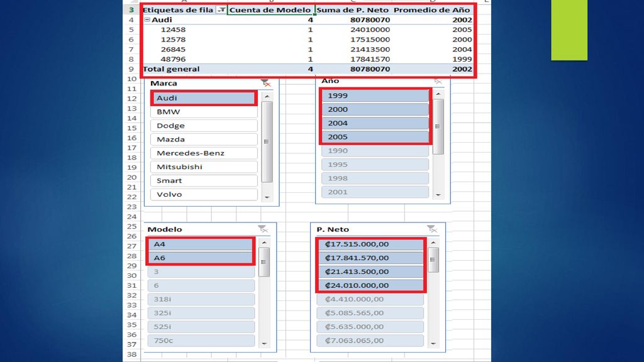Click the Modelo slicer scroll-up arrow

264,243
